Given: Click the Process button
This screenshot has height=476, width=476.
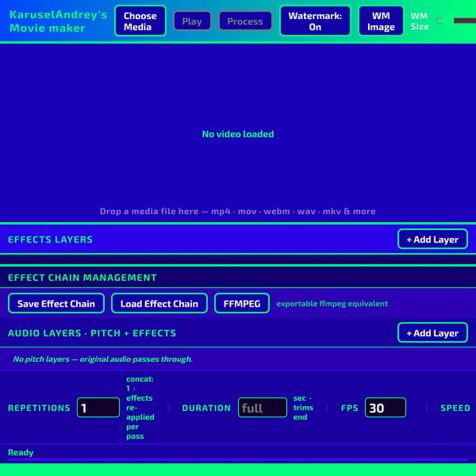Looking at the screenshot, I should click(x=245, y=21).
